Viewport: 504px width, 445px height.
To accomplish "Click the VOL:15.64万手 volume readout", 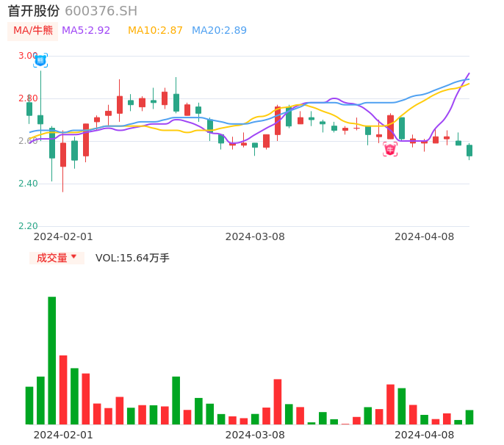I will (x=132, y=258).
